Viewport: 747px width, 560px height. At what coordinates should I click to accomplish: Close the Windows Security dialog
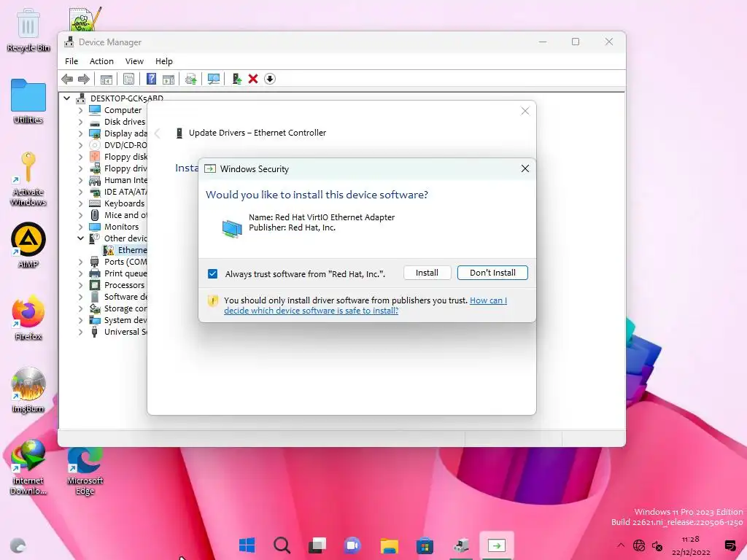pos(525,168)
